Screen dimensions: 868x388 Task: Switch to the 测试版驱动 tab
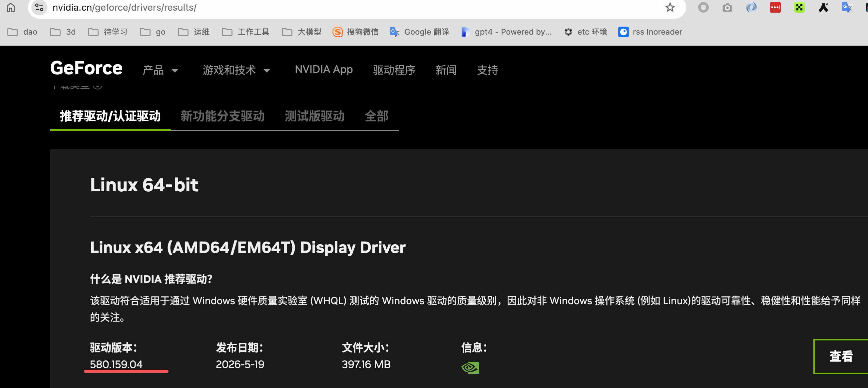tap(314, 116)
